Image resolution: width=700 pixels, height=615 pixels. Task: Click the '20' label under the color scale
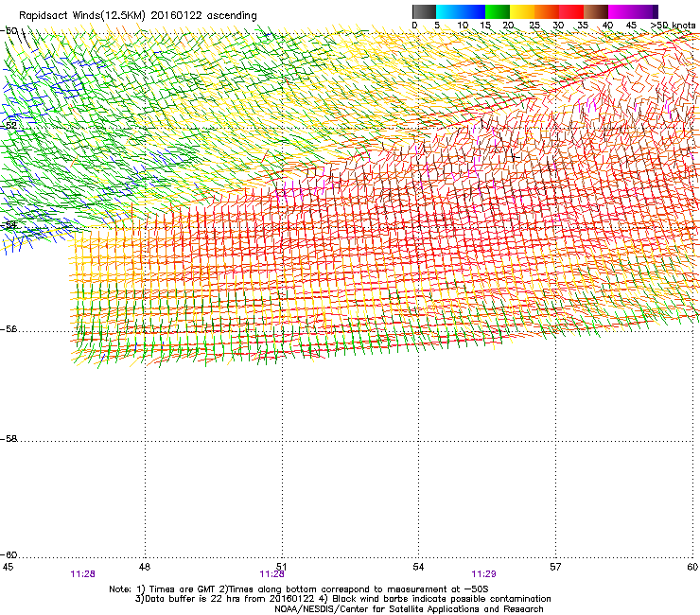pyautogui.click(x=509, y=26)
